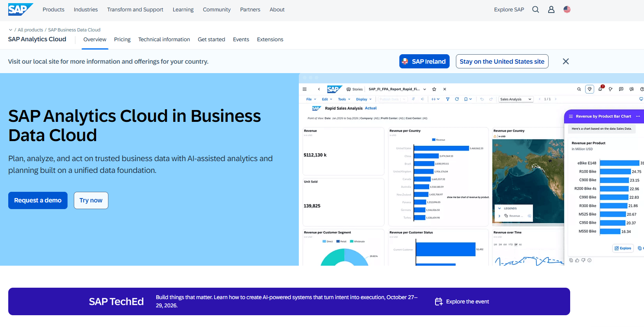The image size is (644, 327).
Task: Go to the SAP Ireland site
Action: click(424, 61)
